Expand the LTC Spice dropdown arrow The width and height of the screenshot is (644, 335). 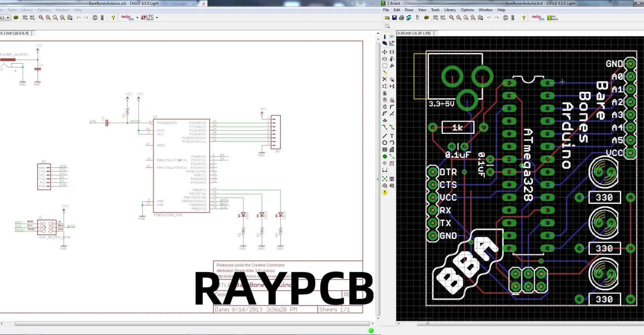pos(157,18)
